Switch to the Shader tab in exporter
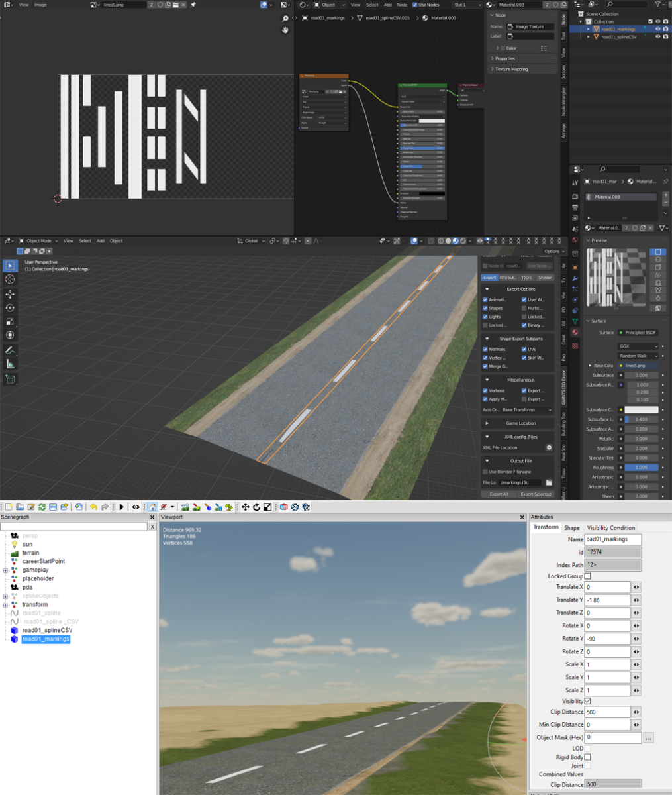672x795 pixels. coord(545,278)
